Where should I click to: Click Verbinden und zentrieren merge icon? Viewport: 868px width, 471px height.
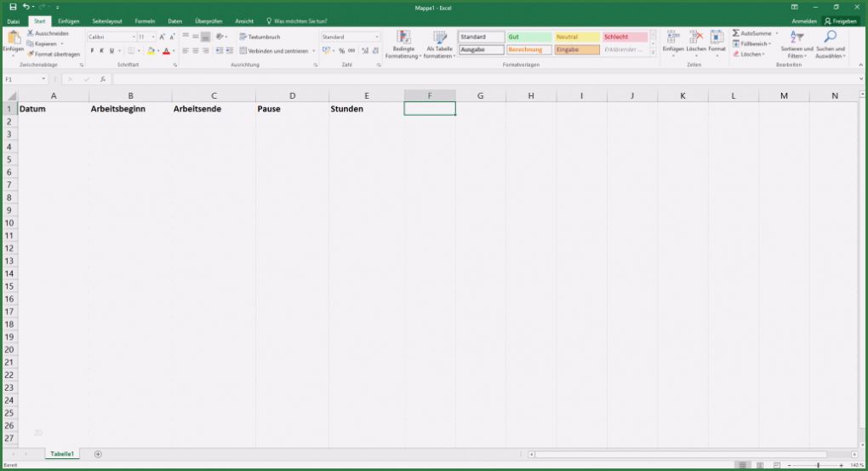coord(243,50)
